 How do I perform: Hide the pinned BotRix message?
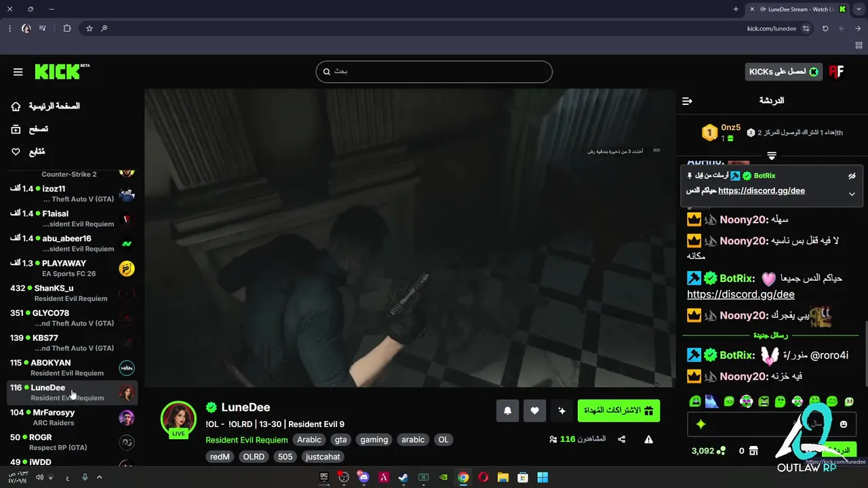[x=852, y=176]
